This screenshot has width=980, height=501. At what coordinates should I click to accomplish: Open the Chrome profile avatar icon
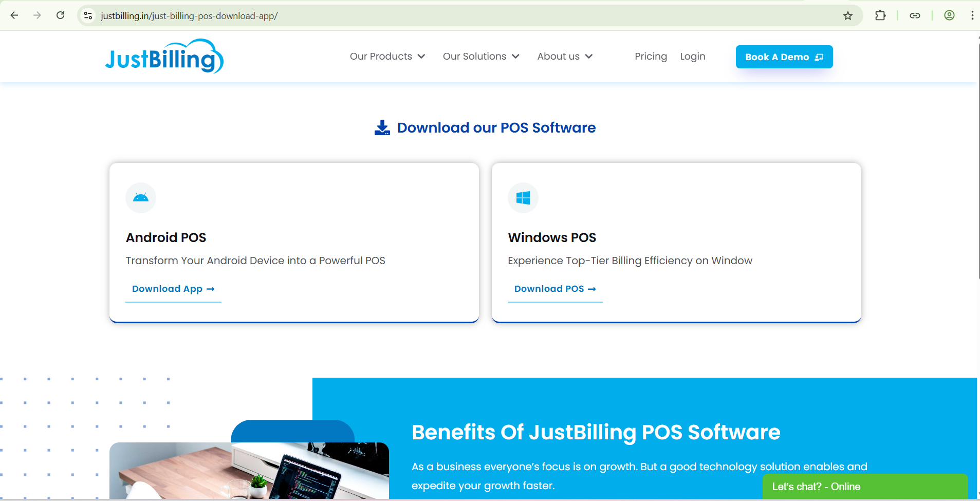click(x=949, y=15)
